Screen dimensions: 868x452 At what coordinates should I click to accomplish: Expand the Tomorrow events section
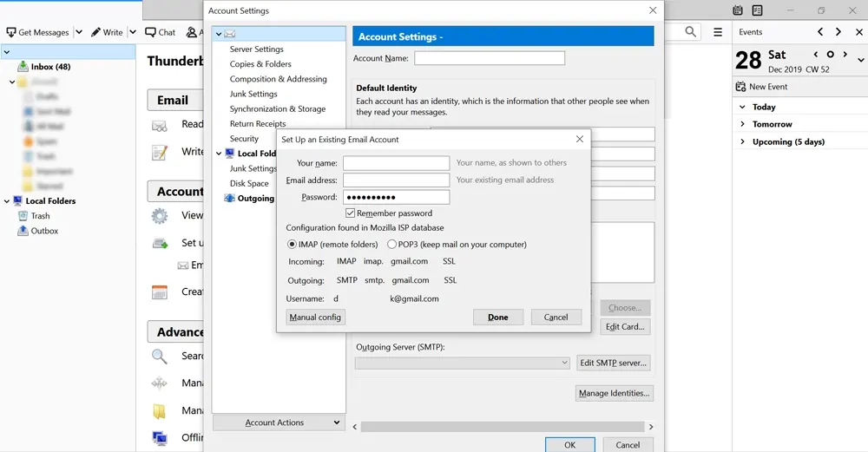pos(743,124)
